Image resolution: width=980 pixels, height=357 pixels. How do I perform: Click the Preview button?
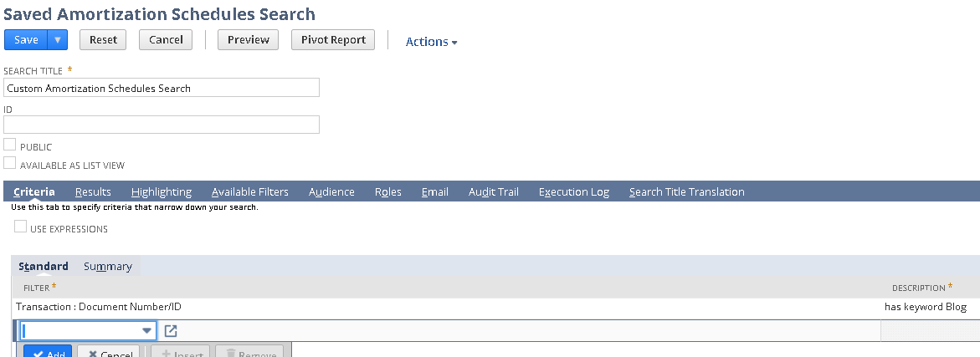pos(248,40)
